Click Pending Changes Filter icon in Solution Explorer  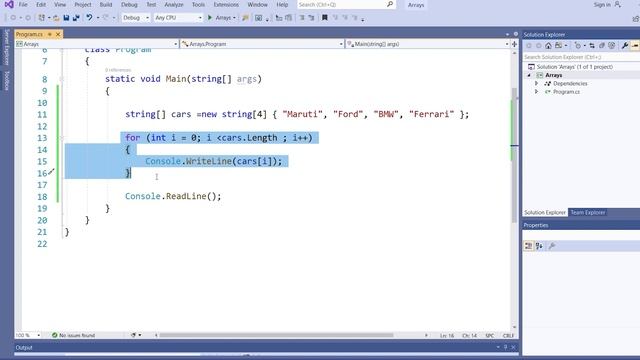(577, 46)
